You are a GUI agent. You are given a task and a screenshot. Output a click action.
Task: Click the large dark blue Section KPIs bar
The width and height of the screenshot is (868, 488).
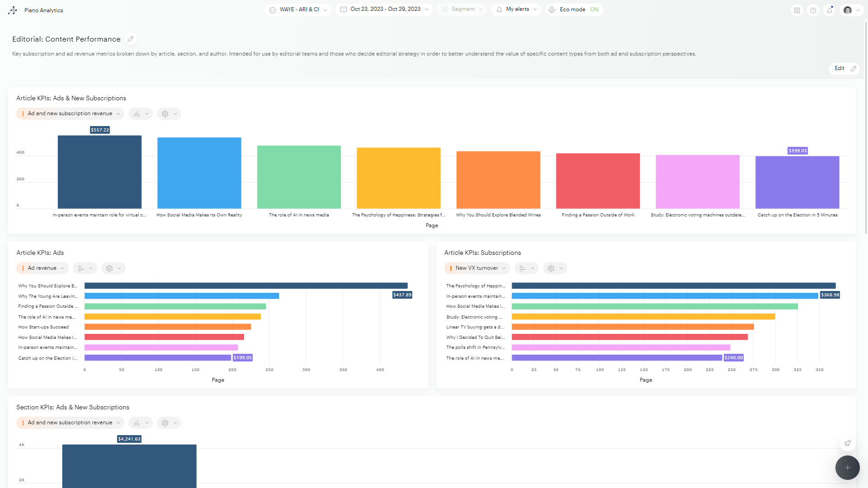tap(129, 466)
